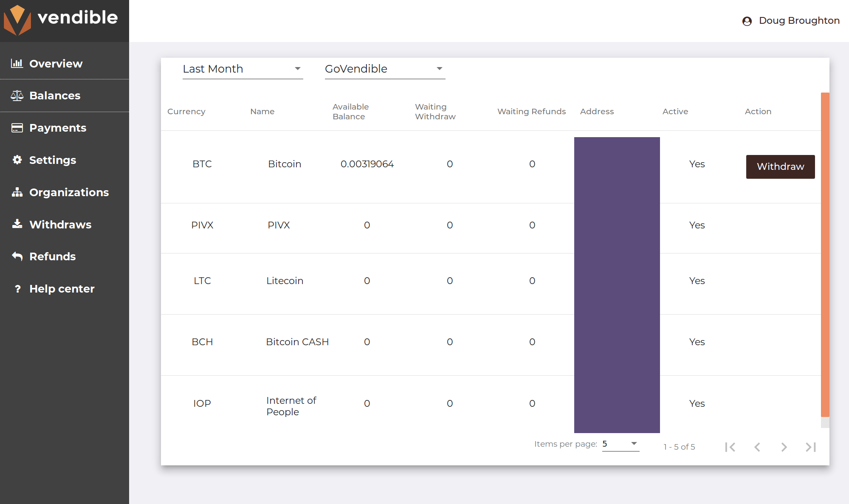Viewport: 849px width, 504px height.
Task: Open the Last Month period dropdown
Action: pyautogui.click(x=243, y=69)
